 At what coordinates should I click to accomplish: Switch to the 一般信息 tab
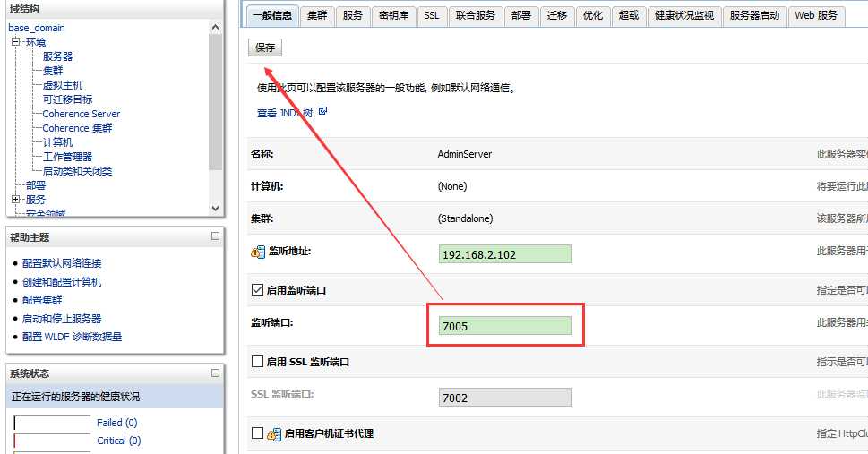pos(272,16)
